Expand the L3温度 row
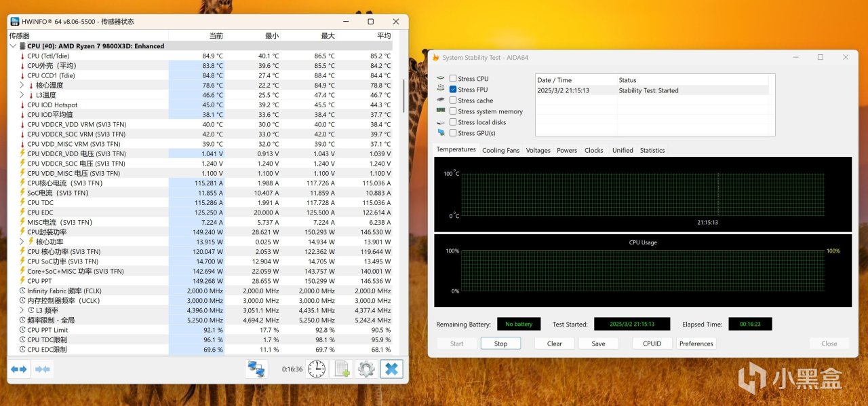This screenshot has height=406, width=868. tap(22, 95)
